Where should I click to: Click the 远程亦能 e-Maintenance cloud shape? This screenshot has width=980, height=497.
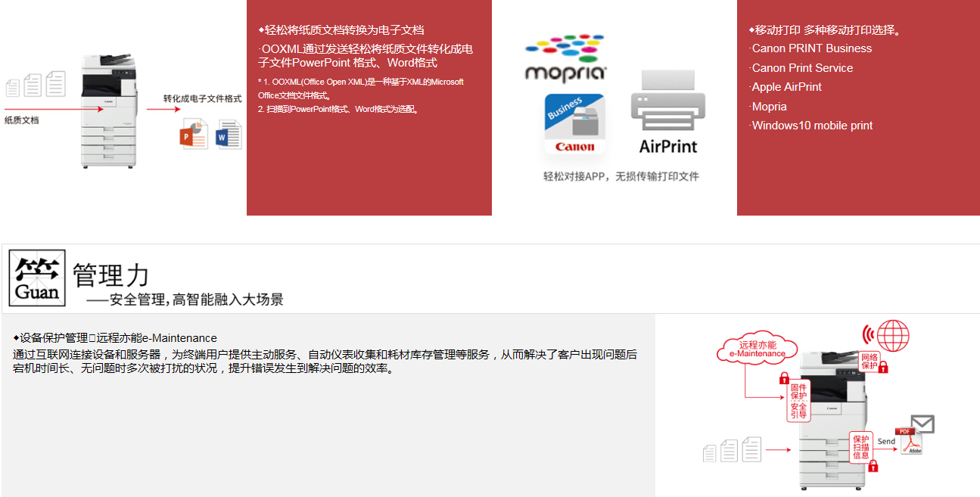757,349
